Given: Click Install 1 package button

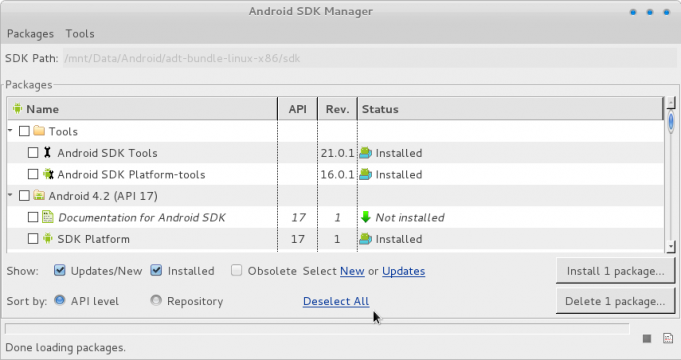Looking at the screenshot, I should click(615, 271).
